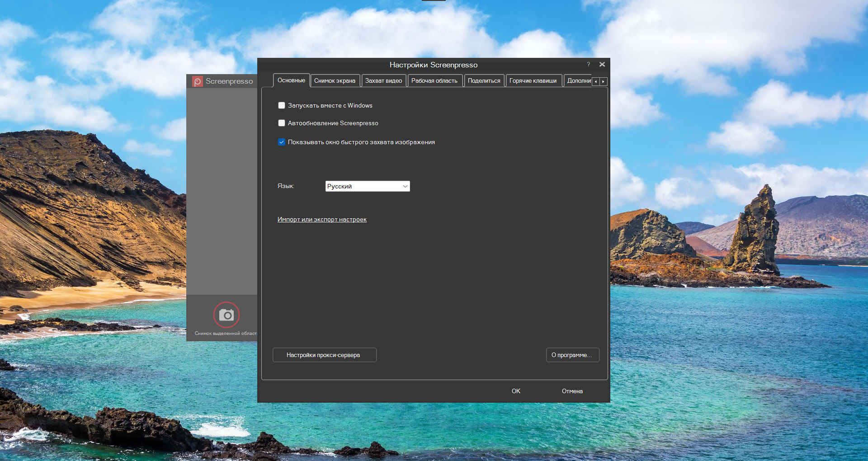Switch to the Снимок экрана tab
The height and width of the screenshot is (461, 868).
(335, 81)
